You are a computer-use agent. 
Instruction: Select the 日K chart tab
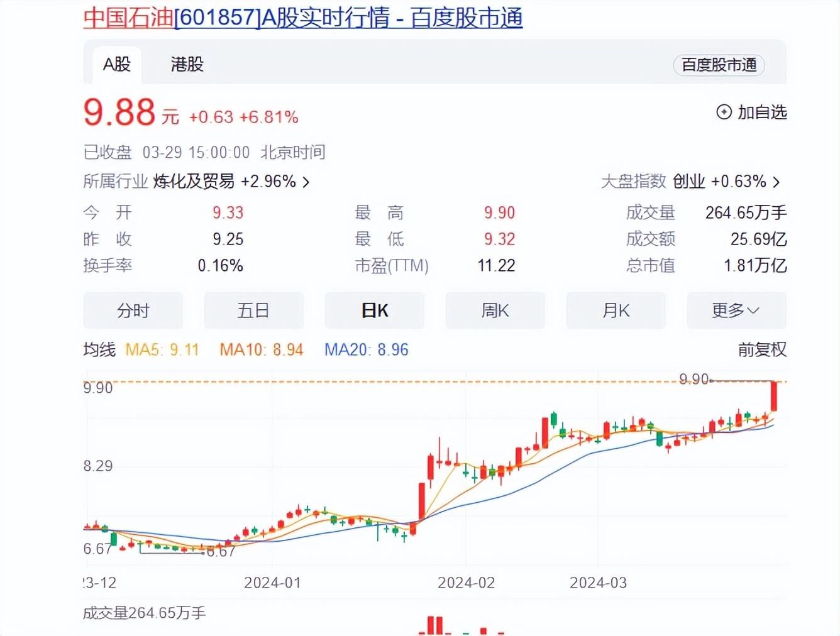coord(375,310)
